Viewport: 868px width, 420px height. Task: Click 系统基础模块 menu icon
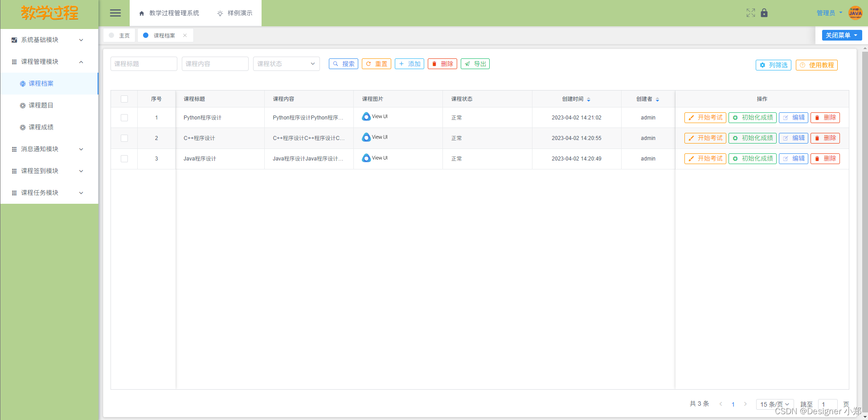(x=14, y=40)
